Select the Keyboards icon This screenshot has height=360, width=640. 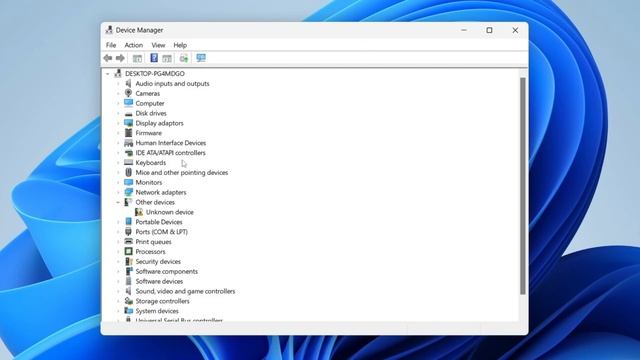[x=128, y=162]
